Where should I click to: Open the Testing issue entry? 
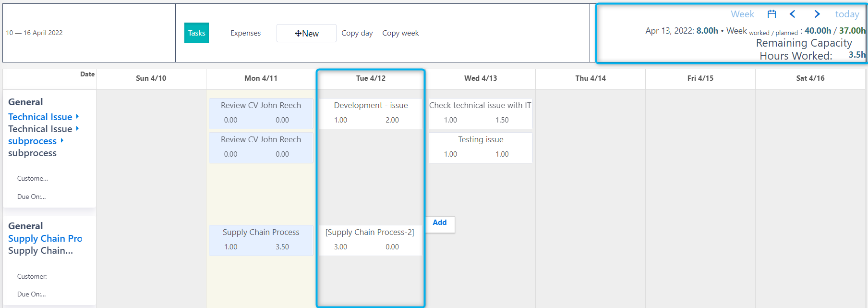tap(481, 140)
